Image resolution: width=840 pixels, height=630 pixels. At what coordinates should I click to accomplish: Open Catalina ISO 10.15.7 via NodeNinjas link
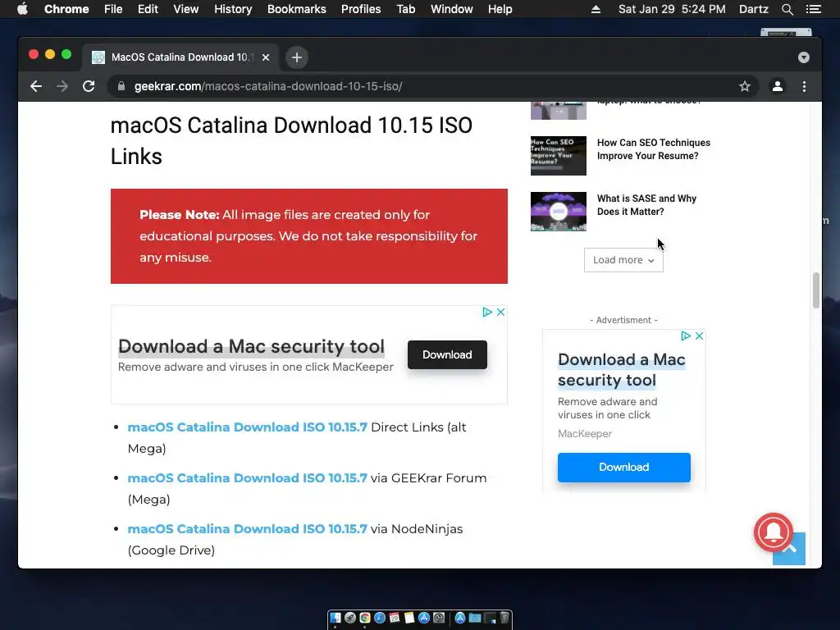tap(248, 529)
